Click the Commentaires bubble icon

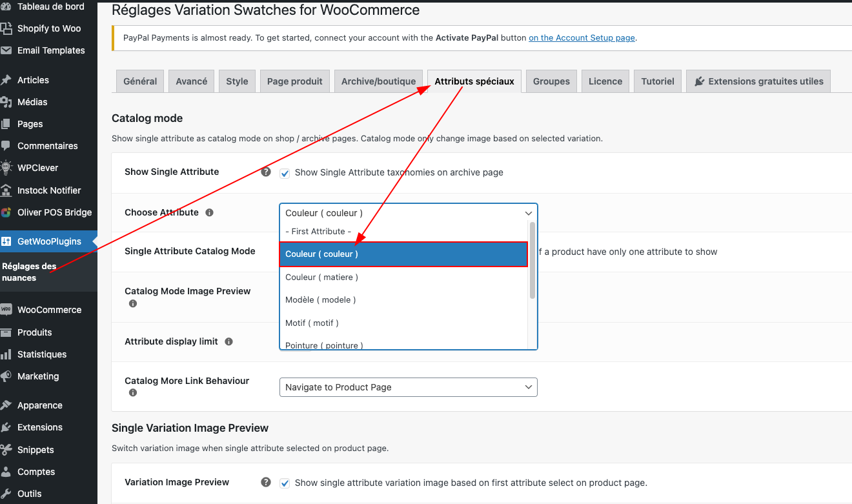[6, 146]
